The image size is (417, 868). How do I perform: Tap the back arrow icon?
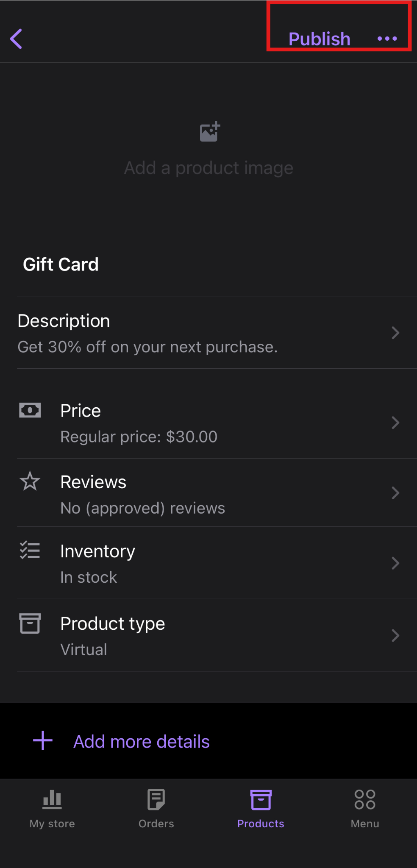tap(17, 39)
